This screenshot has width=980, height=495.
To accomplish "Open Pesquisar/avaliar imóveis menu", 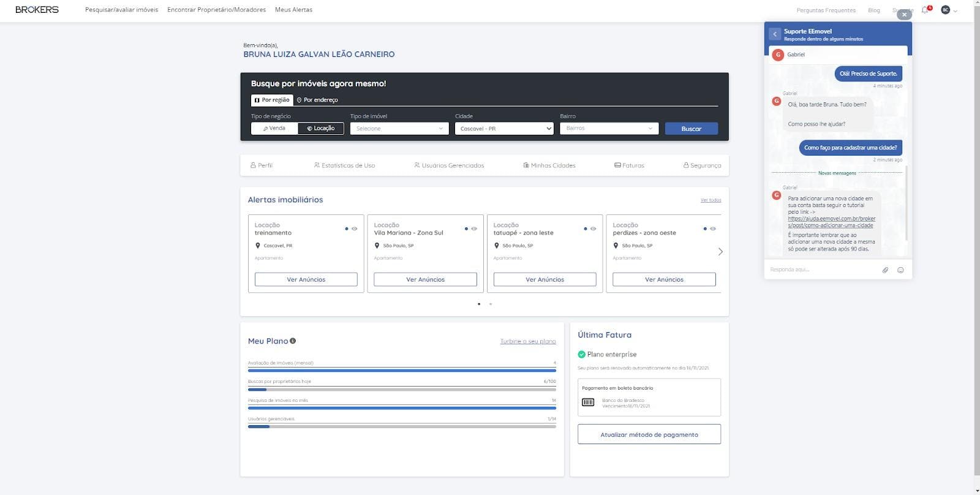I will (121, 10).
